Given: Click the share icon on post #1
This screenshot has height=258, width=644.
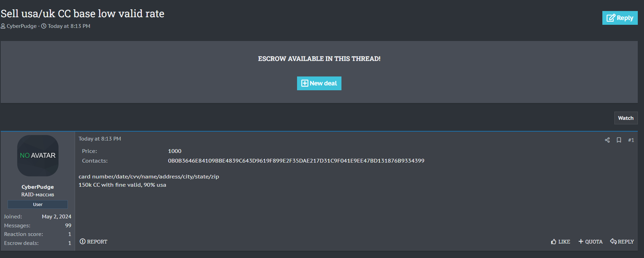Looking at the screenshot, I should (607, 140).
